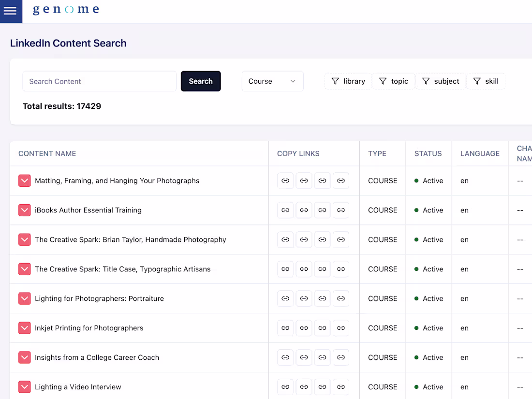
Task: Copy last link for Inkjet Printing for Photographers
Action: pyautogui.click(x=341, y=328)
